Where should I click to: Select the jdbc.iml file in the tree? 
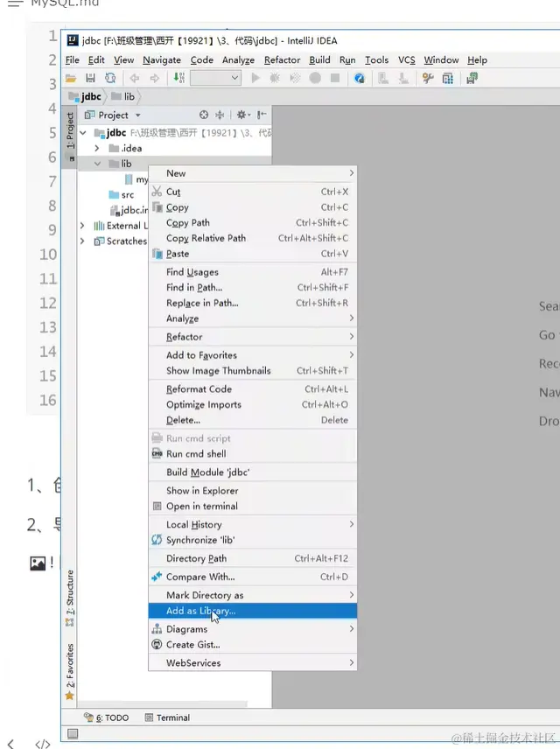click(x=129, y=210)
